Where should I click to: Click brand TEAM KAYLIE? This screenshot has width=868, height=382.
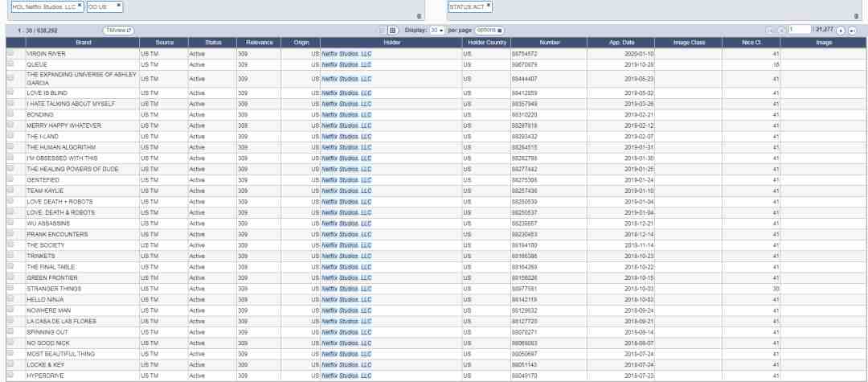tap(45, 191)
